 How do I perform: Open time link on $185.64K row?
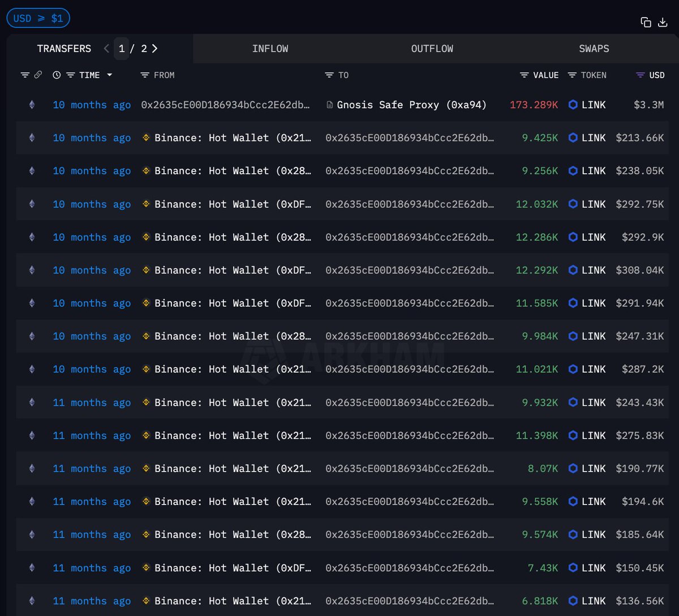(x=92, y=534)
